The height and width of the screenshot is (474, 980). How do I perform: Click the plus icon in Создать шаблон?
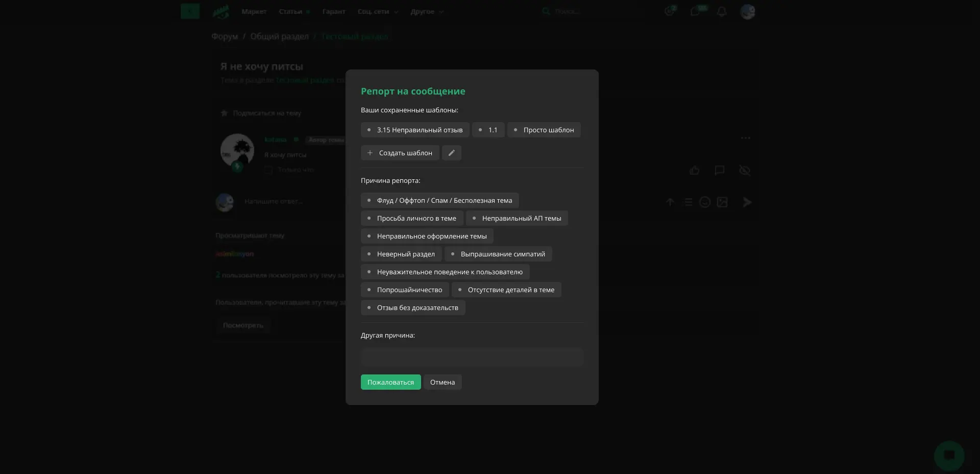(x=370, y=153)
